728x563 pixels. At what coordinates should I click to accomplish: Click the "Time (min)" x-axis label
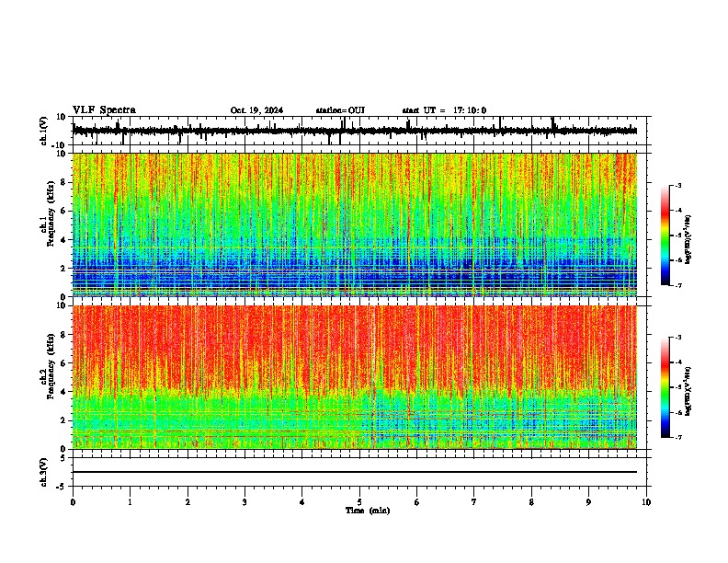tap(368, 511)
